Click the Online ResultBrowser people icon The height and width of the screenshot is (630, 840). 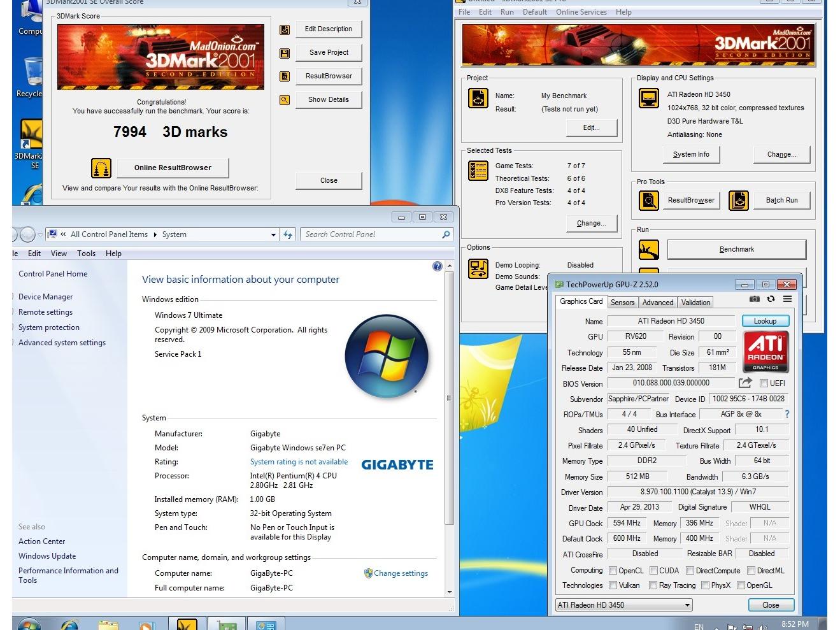[x=101, y=168]
